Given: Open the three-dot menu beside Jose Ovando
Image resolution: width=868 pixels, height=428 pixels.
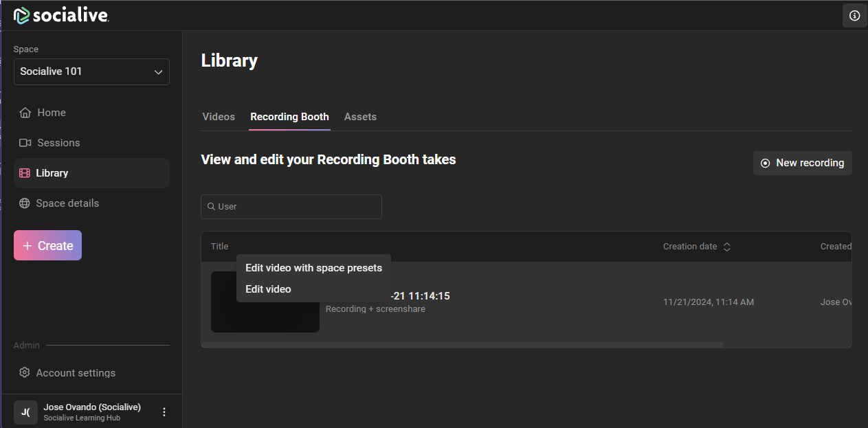Looking at the screenshot, I should pos(164,412).
